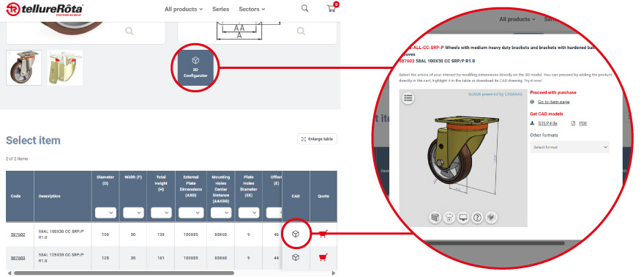Open the list menu icon in 3D viewer
The height and width of the screenshot is (277, 644).
pyautogui.click(x=408, y=97)
